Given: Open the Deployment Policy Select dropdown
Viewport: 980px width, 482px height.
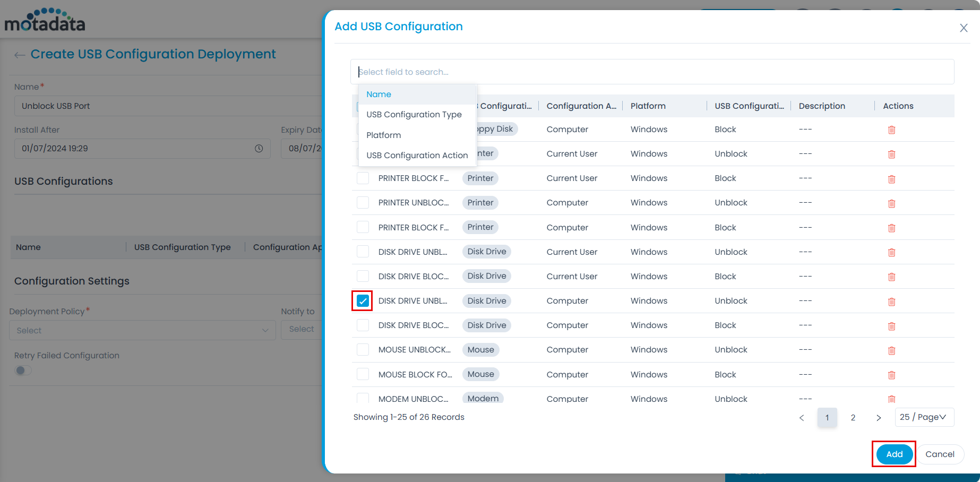Looking at the screenshot, I should coord(142,330).
